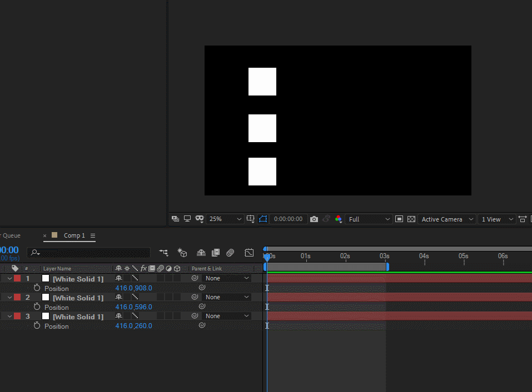Click the Show Snapshot icon
The image size is (532, 392).
click(x=326, y=219)
